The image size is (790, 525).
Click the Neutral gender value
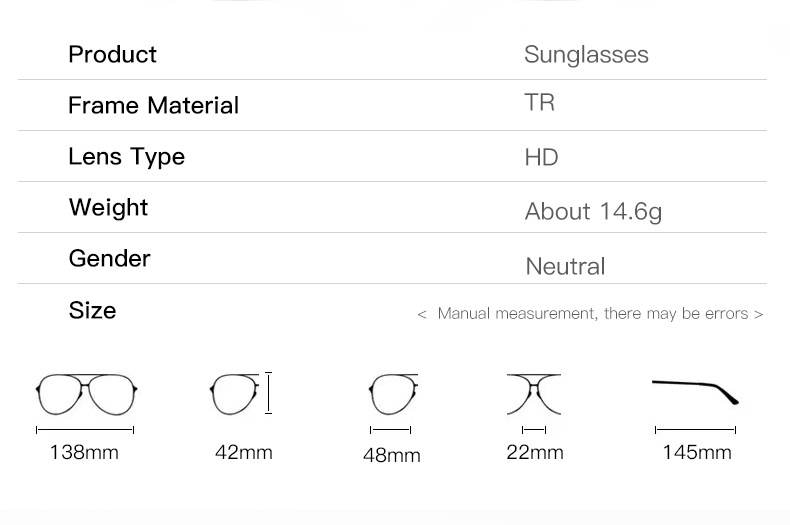[565, 267]
